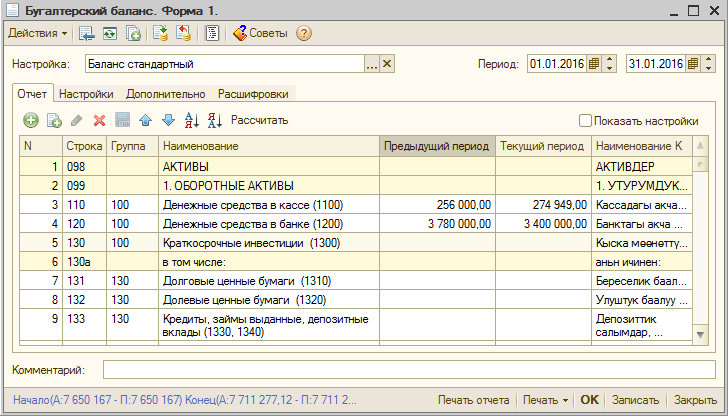Viewport: 728px width, 416px height.
Task: Move row up with blue arrow
Action: click(x=145, y=120)
